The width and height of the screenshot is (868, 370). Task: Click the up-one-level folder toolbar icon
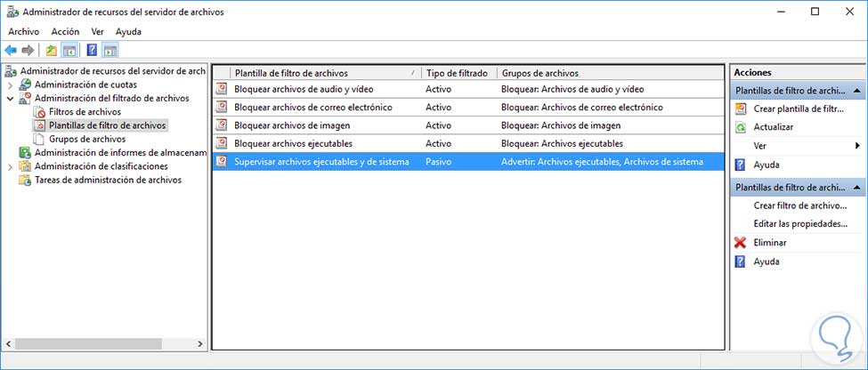(x=52, y=50)
